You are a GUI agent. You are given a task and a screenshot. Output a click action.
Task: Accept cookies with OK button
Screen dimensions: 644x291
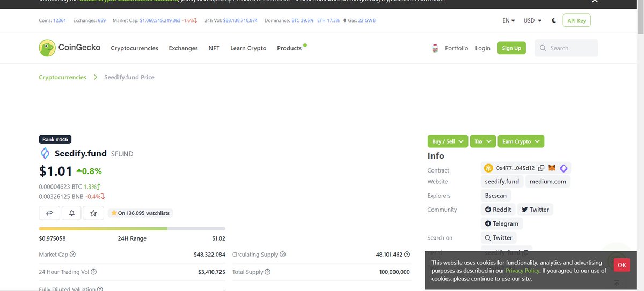pos(621,265)
